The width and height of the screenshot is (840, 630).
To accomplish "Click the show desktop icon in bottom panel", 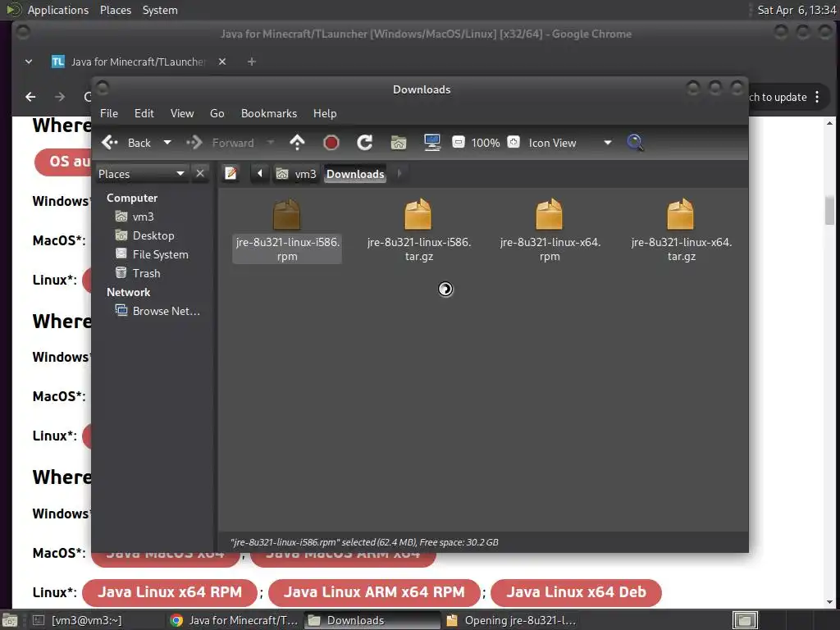I will [x=10, y=620].
